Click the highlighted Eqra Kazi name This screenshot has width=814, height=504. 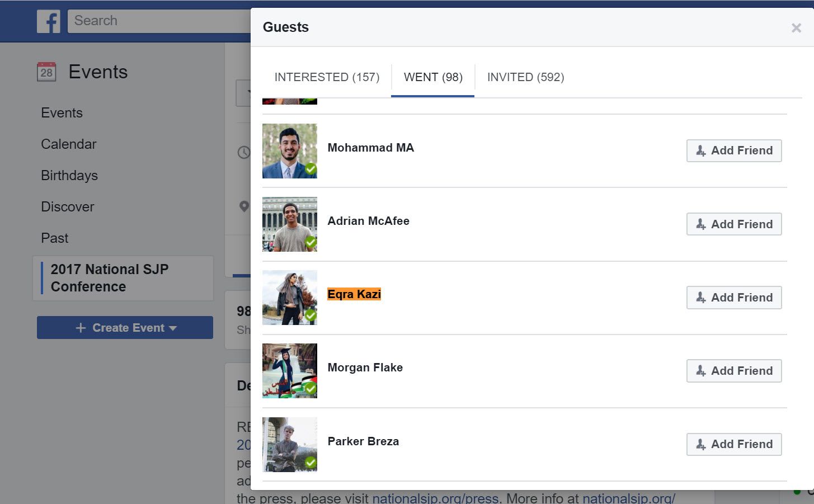[x=354, y=294]
